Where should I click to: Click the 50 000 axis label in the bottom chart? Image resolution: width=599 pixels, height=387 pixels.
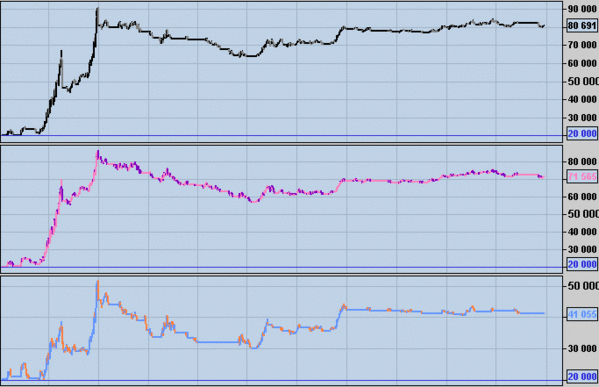click(583, 286)
